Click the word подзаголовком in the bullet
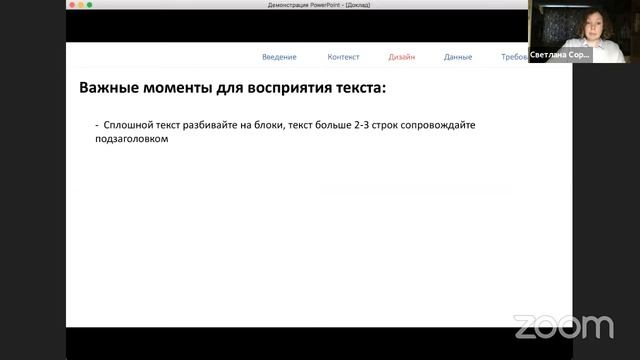 [131, 139]
